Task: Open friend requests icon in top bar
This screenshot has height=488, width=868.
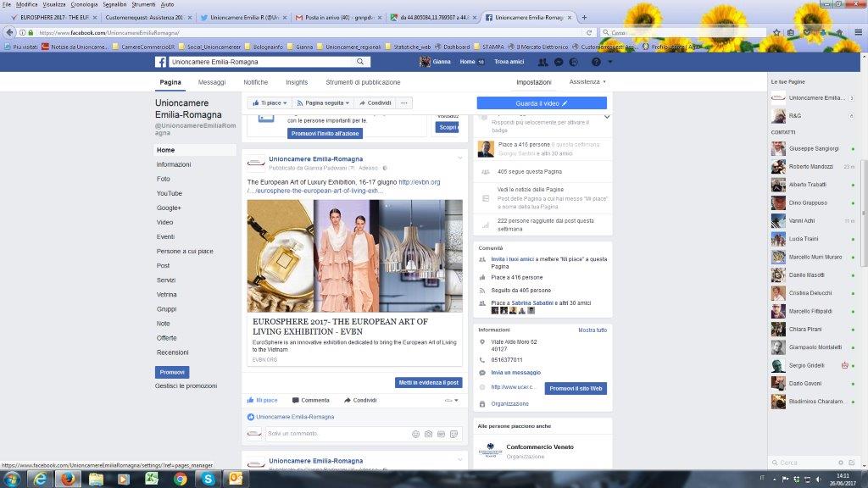Action: [542, 63]
